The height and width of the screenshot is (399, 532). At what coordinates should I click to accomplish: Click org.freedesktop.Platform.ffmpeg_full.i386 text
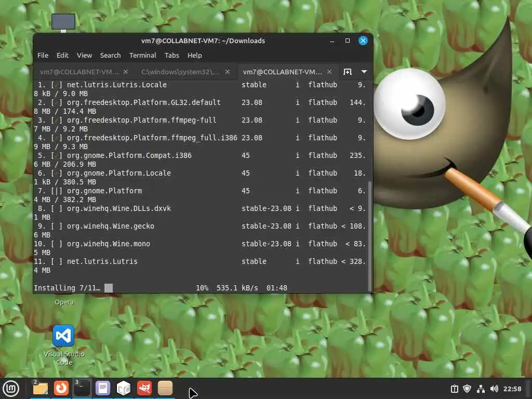152,138
